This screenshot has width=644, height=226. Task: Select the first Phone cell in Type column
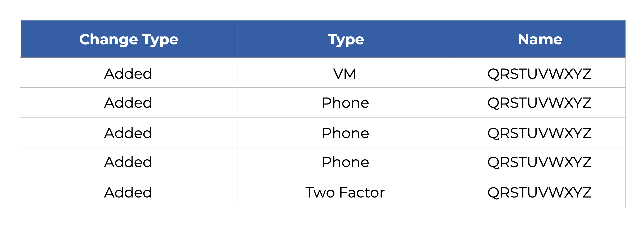345,103
